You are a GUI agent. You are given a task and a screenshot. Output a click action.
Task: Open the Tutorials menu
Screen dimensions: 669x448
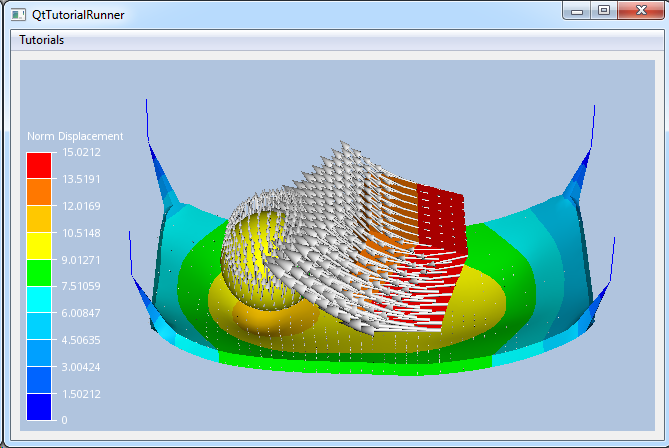[x=42, y=40]
